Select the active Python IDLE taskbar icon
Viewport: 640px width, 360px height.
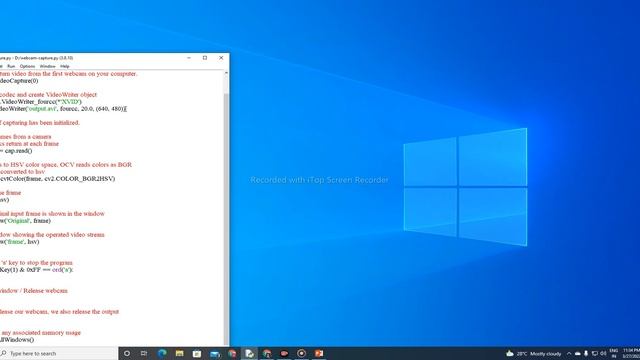tap(249, 353)
